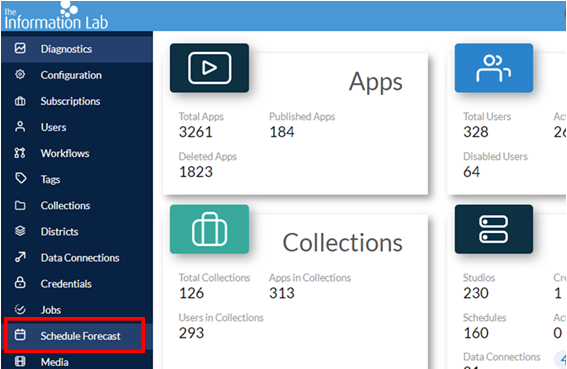The width and height of the screenshot is (567, 369).
Task: Open Data Connections from sidebar
Action: (77, 257)
